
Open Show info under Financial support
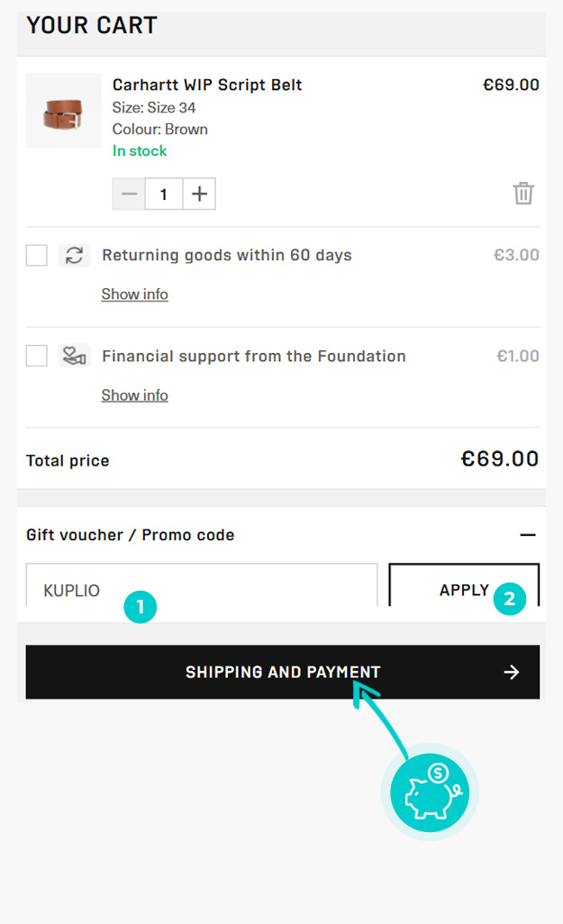[x=134, y=394]
